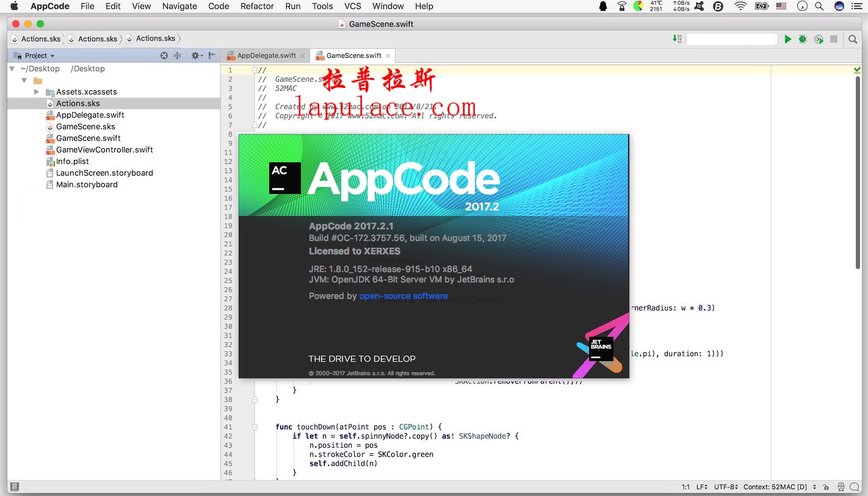The width and height of the screenshot is (868, 496).
Task: Open the LF line separator dropdown
Action: [x=701, y=487]
